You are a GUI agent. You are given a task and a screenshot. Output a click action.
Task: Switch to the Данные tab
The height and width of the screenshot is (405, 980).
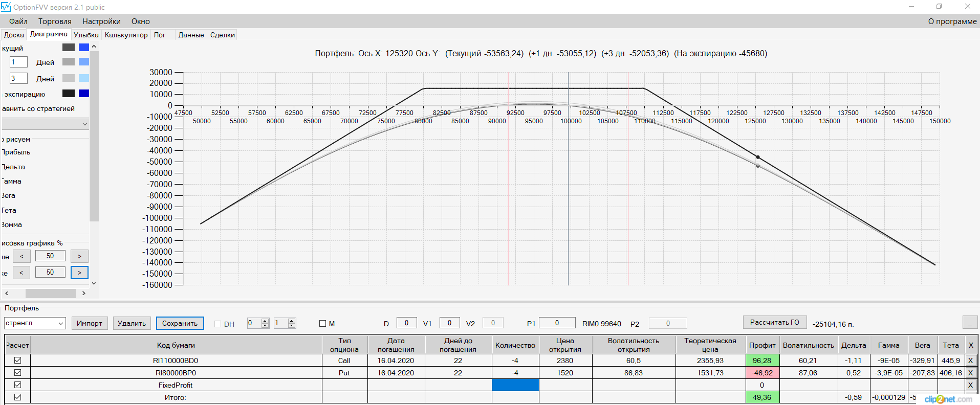[x=191, y=35]
